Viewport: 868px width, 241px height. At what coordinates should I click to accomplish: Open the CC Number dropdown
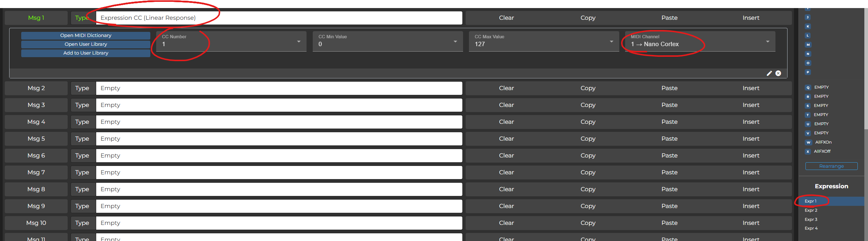pyautogui.click(x=231, y=41)
